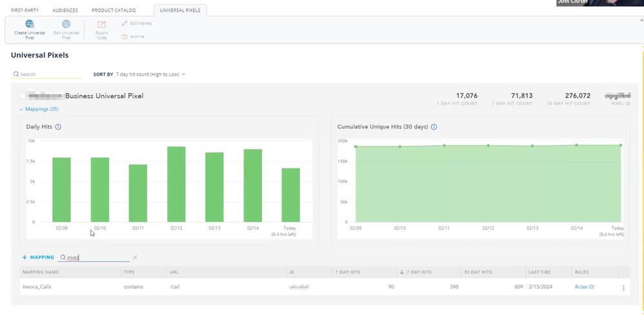Click the plus Mapping button
644x315 pixels.
tap(38, 258)
